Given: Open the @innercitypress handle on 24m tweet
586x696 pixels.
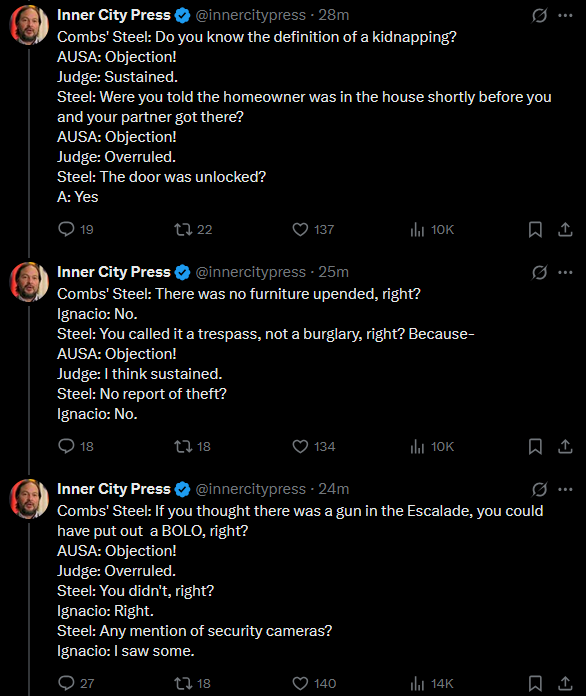Looking at the screenshot, I should [250, 489].
